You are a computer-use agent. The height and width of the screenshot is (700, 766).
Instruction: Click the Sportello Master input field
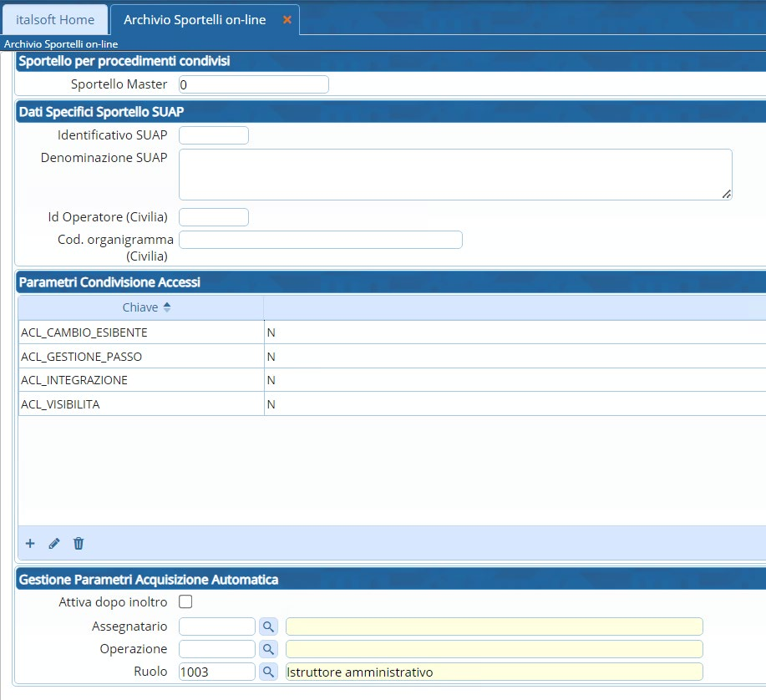(254, 84)
